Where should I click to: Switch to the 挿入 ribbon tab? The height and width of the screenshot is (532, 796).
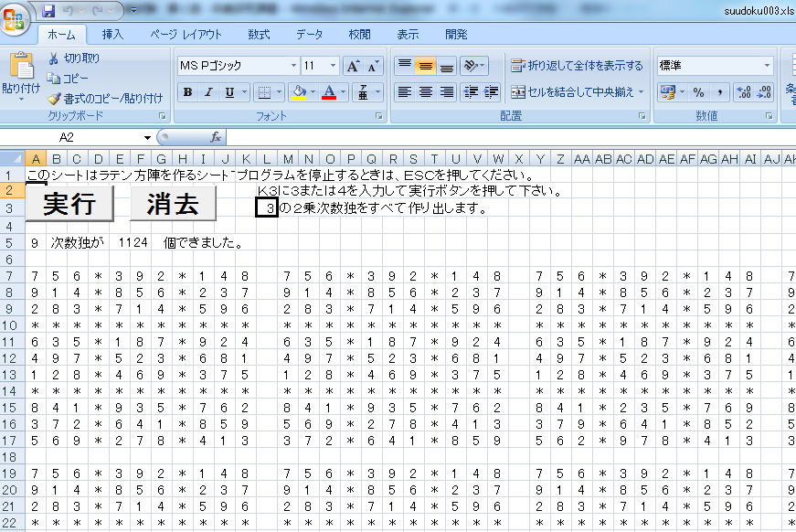point(112,35)
